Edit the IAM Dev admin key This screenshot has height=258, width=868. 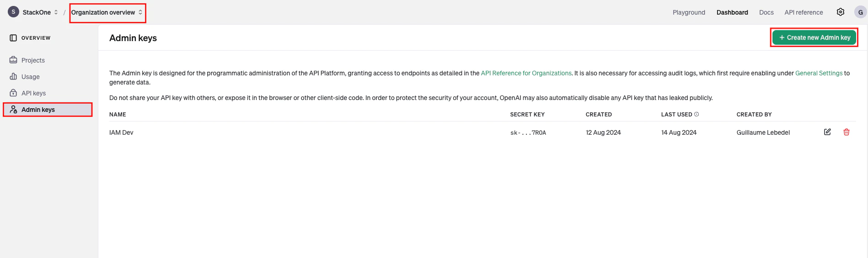point(827,132)
